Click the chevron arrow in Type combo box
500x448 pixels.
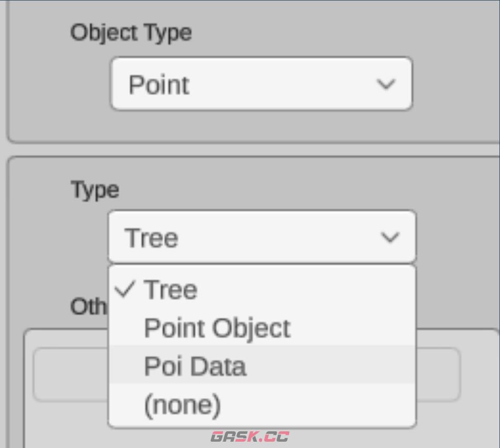[390, 237]
